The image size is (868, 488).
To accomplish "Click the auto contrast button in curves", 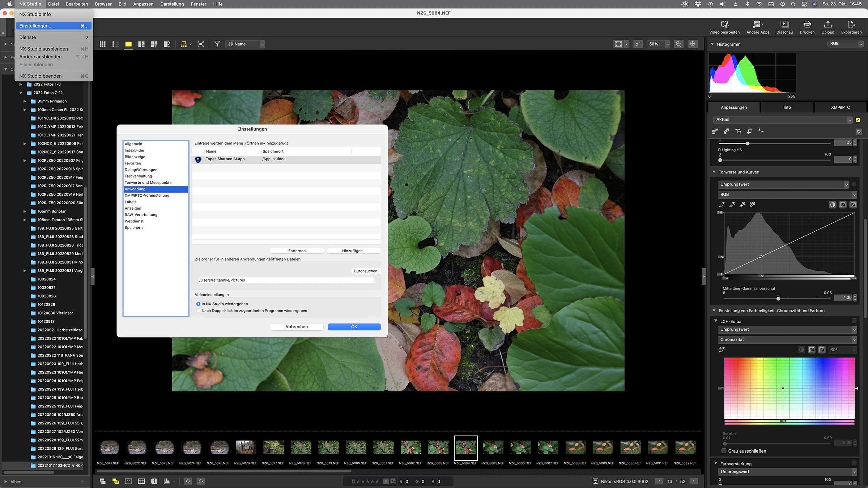I will [833, 205].
